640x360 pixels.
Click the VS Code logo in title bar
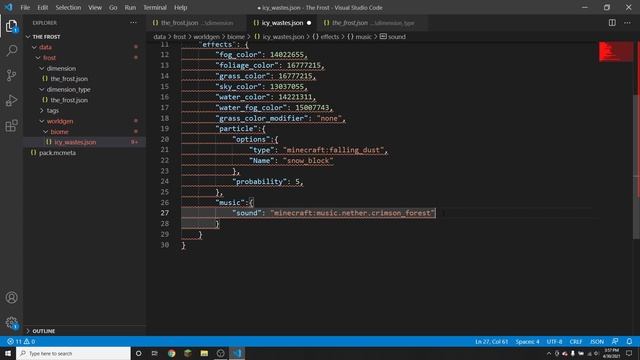[x=9, y=7]
